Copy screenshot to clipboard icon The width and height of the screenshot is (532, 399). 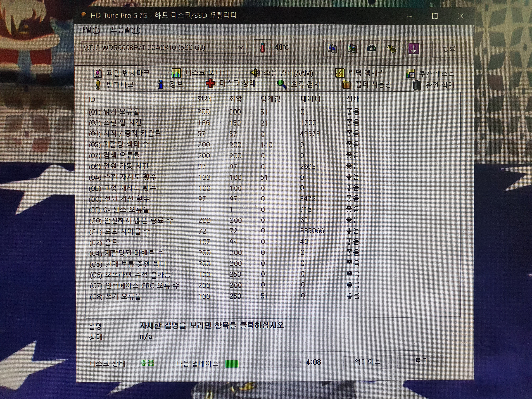pos(352,48)
